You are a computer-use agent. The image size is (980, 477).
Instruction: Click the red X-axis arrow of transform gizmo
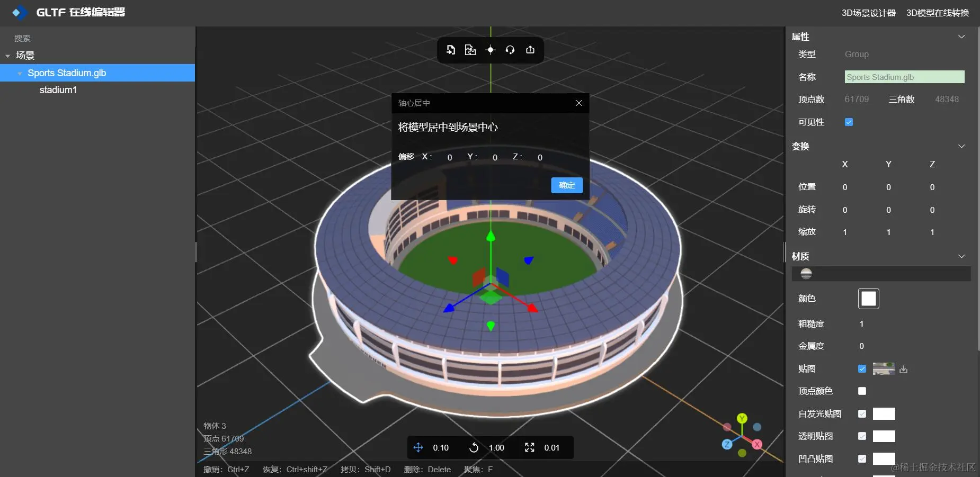pos(532,308)
